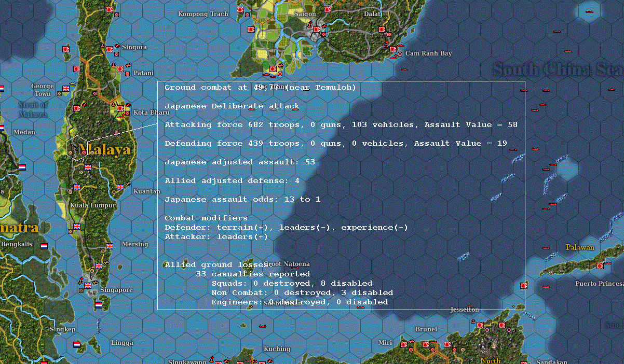Click the South China Sea label
This screenshot has width=624, height=364.
pos(557,70)
